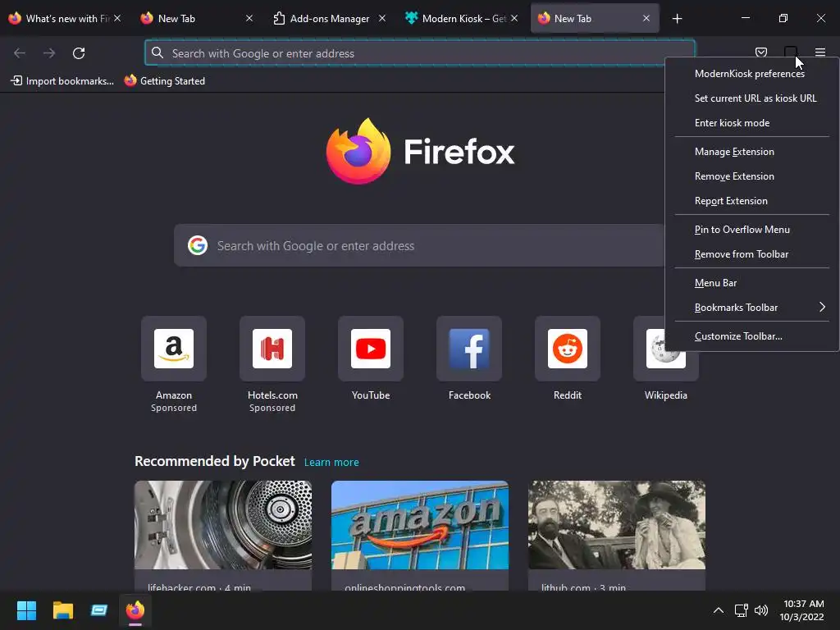Open the Hotels.com sponsored tile

tap(272, 348)
